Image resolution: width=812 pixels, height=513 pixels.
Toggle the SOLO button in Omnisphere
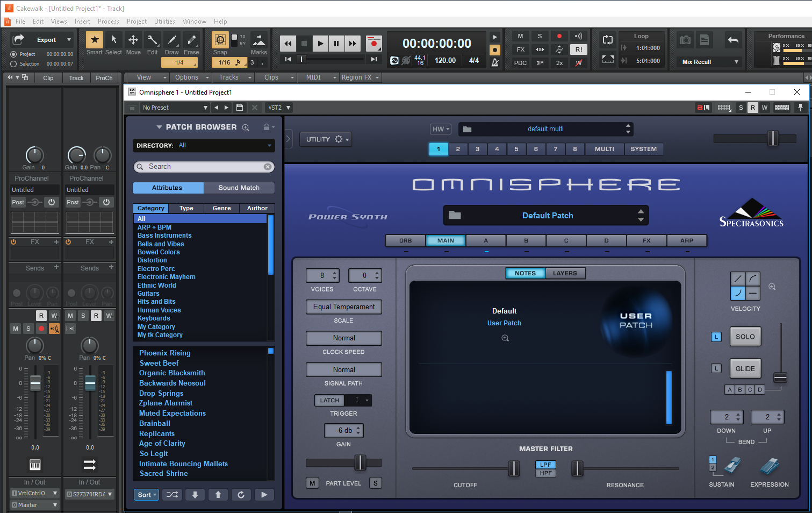[745, 337]
